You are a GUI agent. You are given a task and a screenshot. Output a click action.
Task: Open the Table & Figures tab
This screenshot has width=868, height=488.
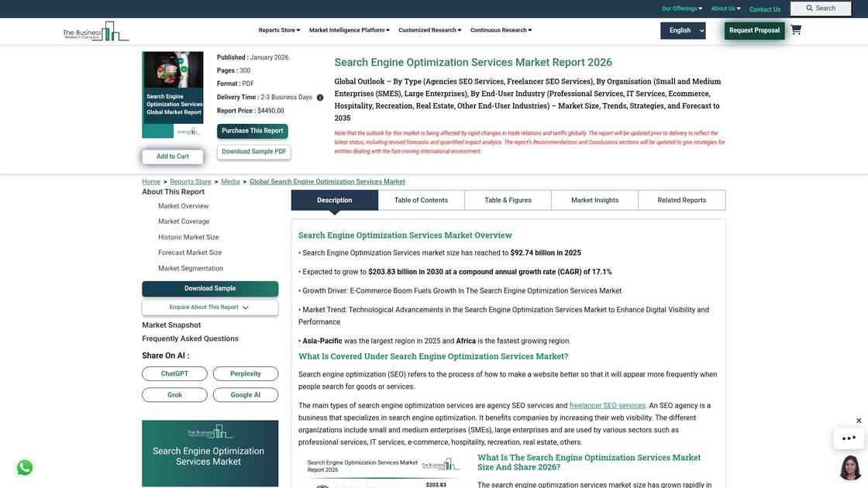tap(508, 201)
